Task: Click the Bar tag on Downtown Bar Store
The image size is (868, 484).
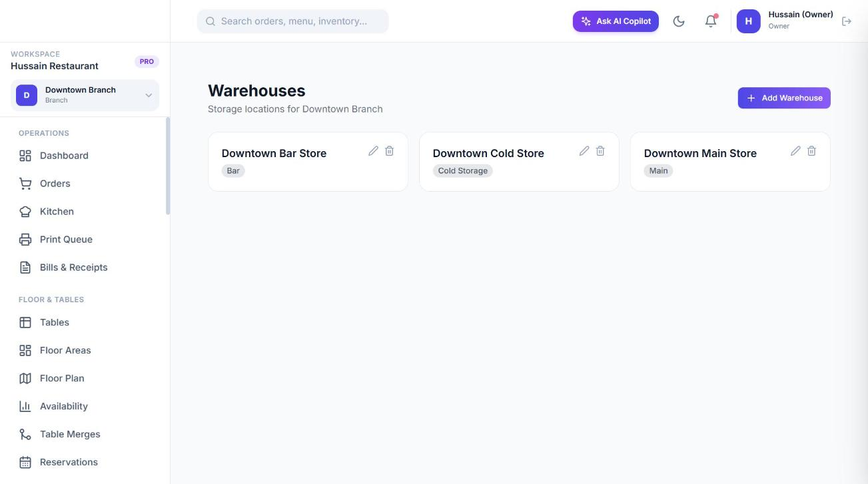Action: (233, 171)
